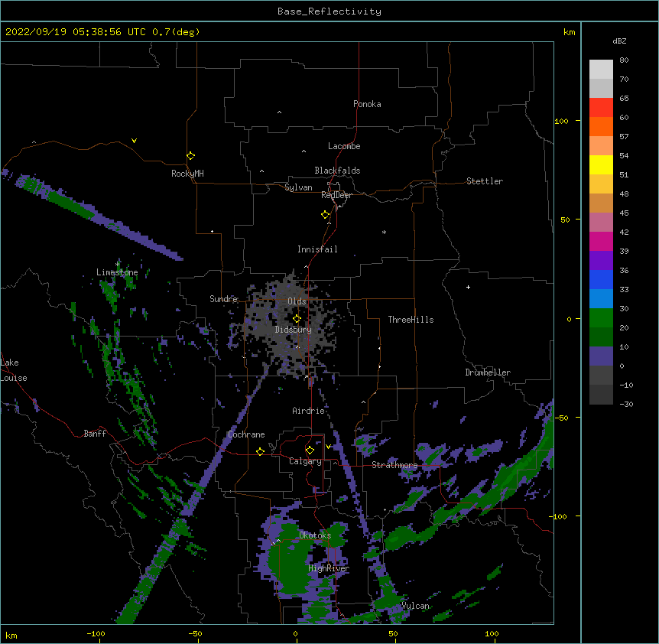
Task: Click the Calgary label
Action: coord(305,461)
